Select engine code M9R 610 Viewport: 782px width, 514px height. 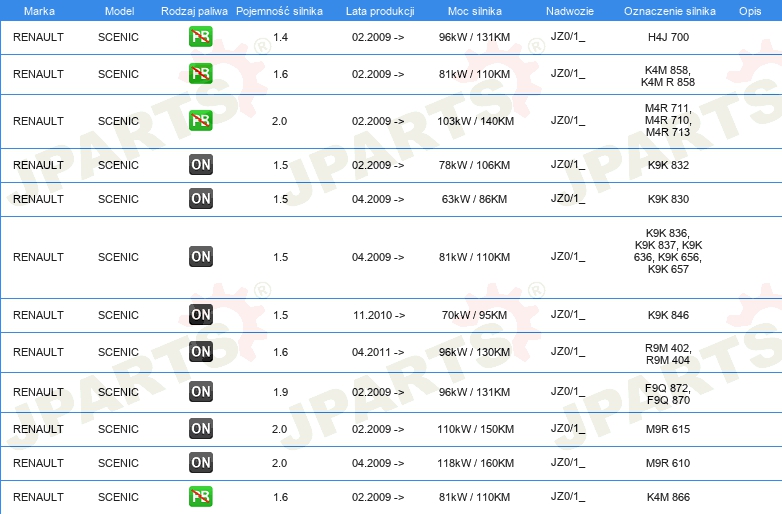tap(668, 463)
